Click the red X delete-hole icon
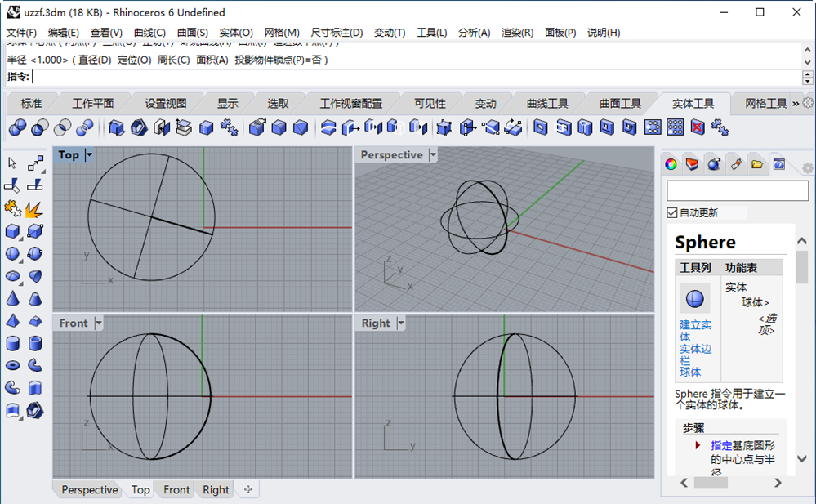The width and height of the screenshot is (816, 504). tap(698, 127)
